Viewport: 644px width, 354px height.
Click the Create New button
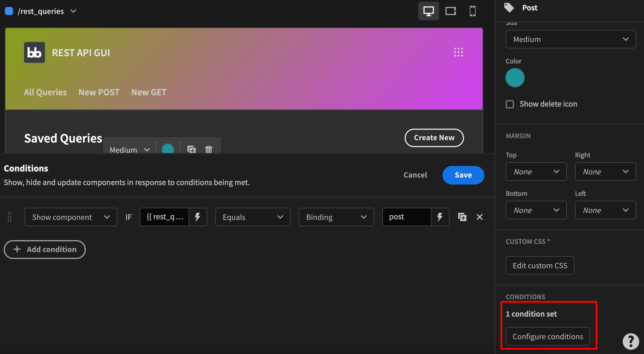coord(434,138)
